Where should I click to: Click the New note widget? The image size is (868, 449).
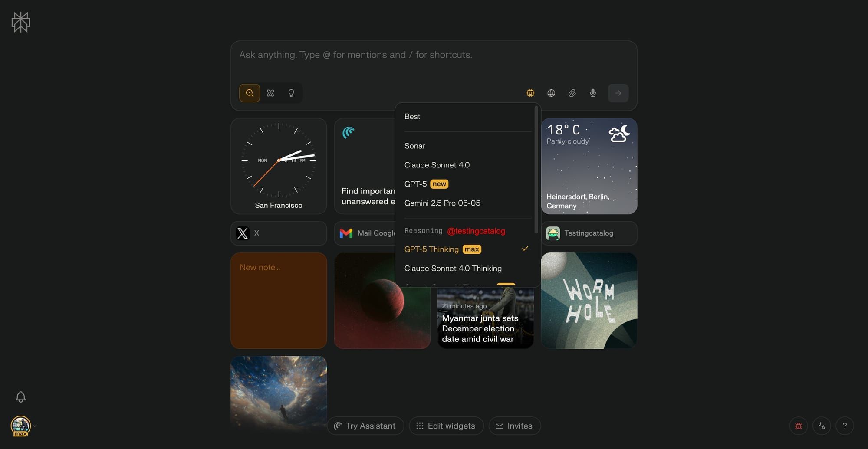[x=279, y=301]
